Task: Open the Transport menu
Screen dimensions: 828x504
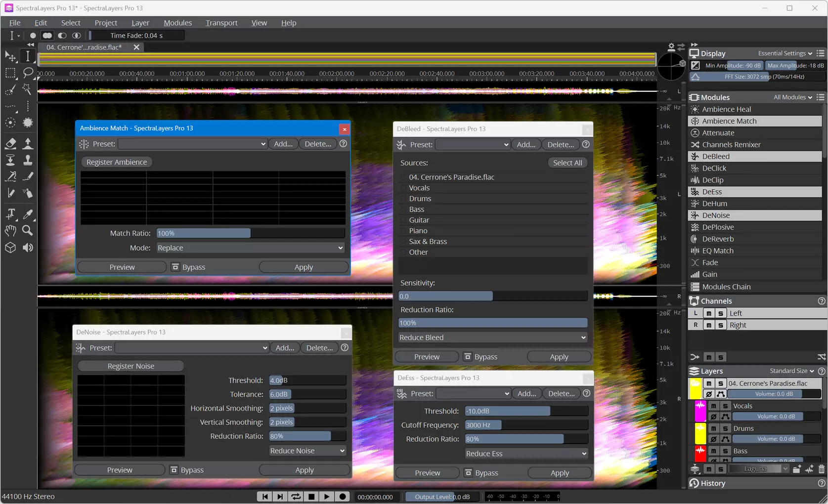Action: pos(221,23)
